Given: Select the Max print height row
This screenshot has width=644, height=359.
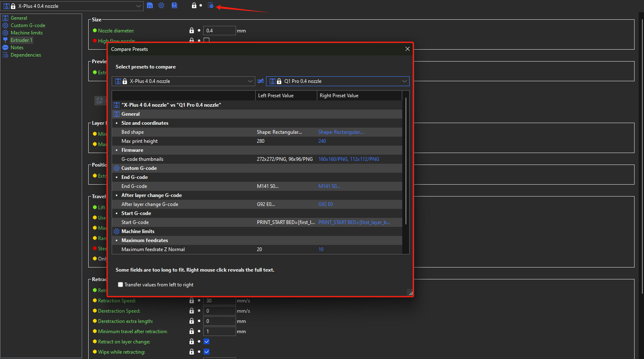Looking at the screenshot, I should click(257, 141).
